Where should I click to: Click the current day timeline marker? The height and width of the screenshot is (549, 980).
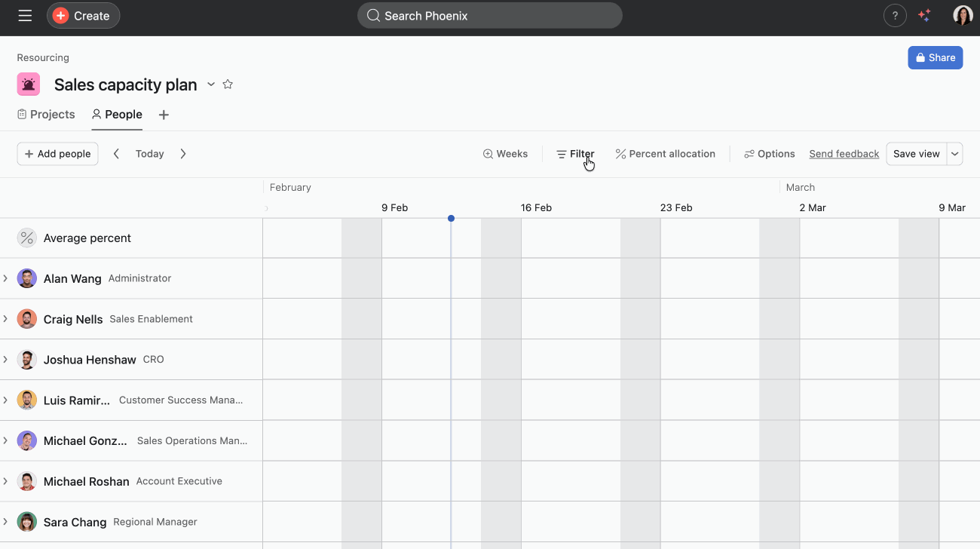click(451, 219)
